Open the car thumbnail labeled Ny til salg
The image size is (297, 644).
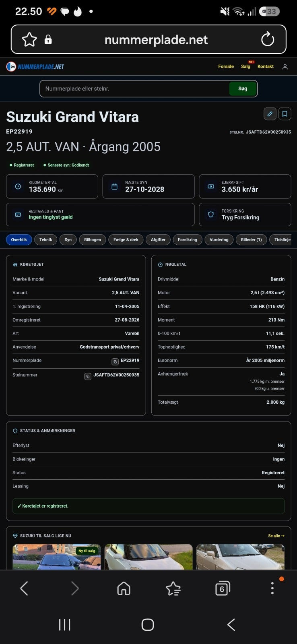pos(57,557)
